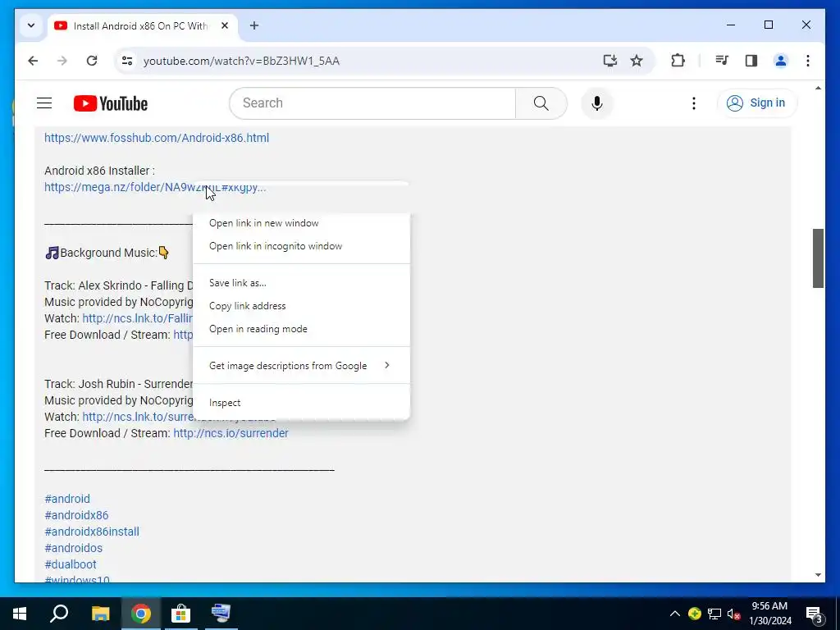Viewport: 840px width, 630px height.
Task: Open Microsoft Store from taskbar
Action: coord(181,614)
